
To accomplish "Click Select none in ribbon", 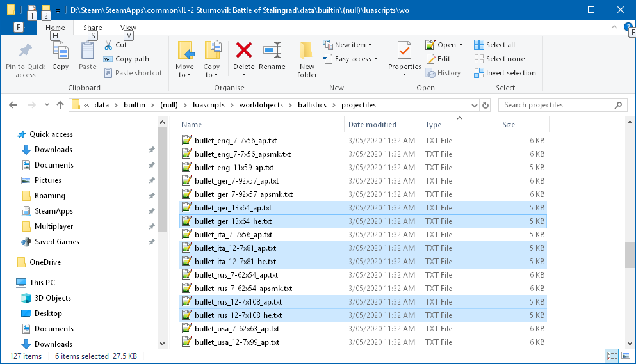I will [x=500, y=59].
